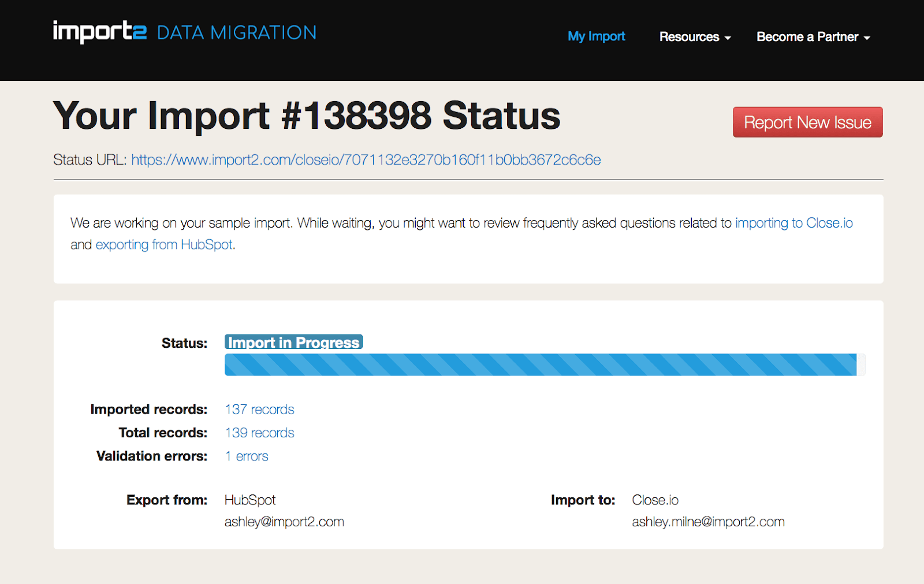The width and height of the screenshot is (924, 584).
Task: Click the Your Import #138398 Status heading
Action: [307, 116]
